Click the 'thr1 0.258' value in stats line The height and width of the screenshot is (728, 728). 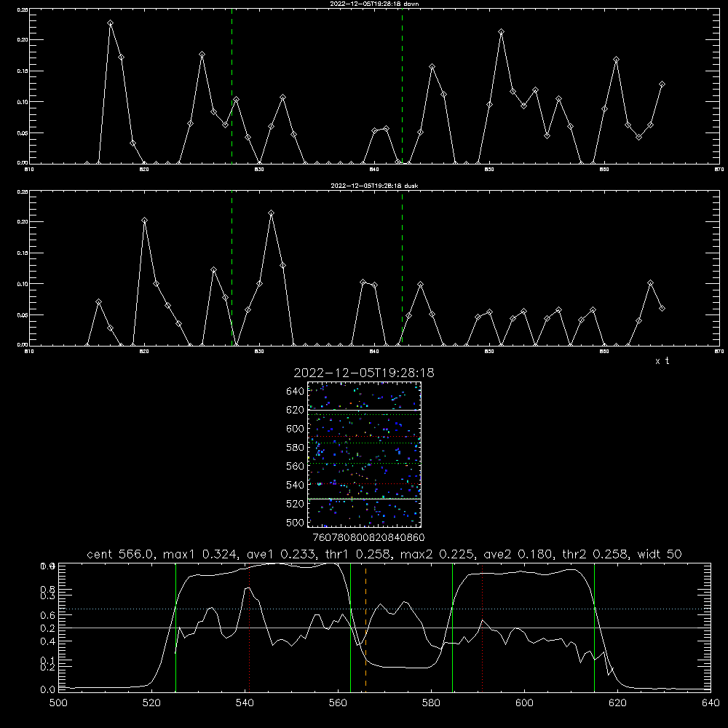(x=358, y=554)
